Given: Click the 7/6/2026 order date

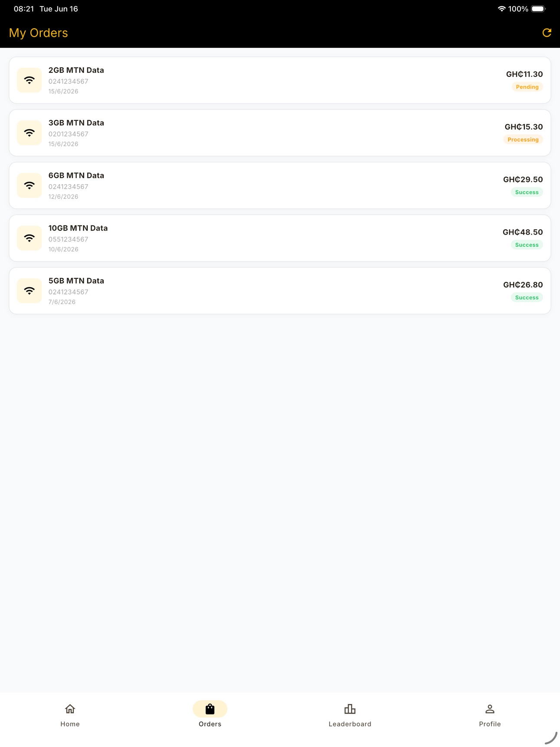Looking at the screenshot, I should [62, 301].
